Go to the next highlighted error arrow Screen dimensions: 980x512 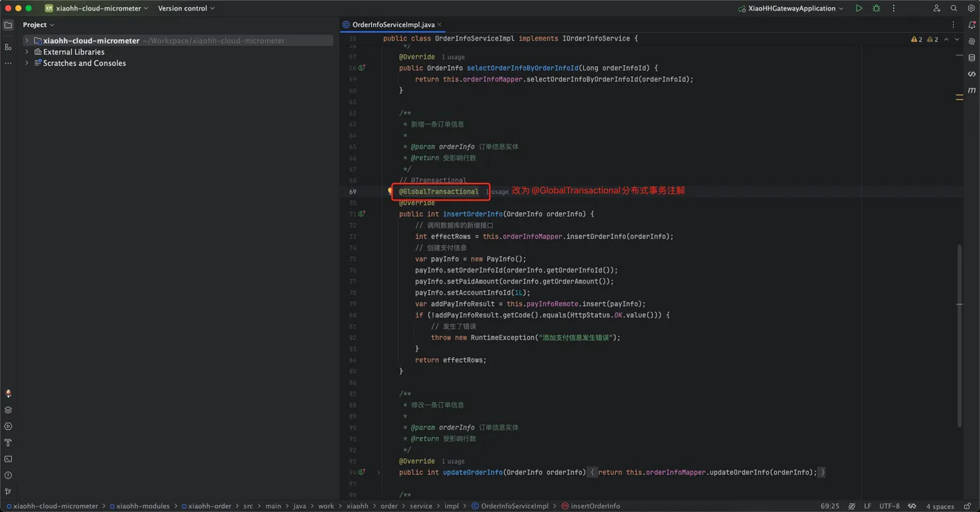(957, 39)
